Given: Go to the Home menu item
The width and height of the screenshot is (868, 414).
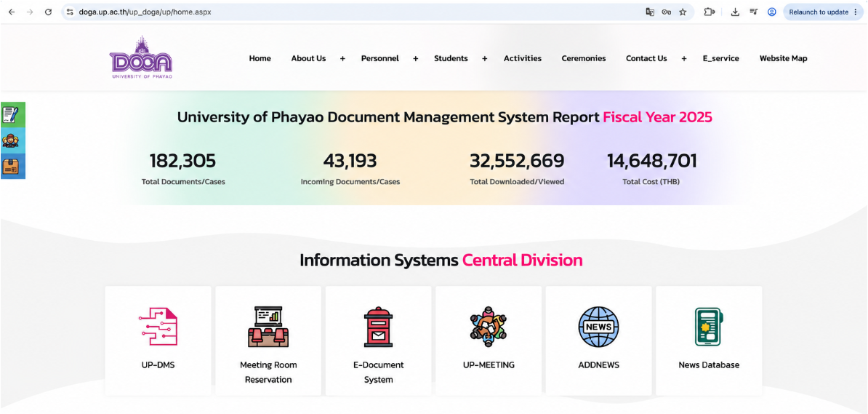Looking at the screenshot, I should tap(260, 58).
